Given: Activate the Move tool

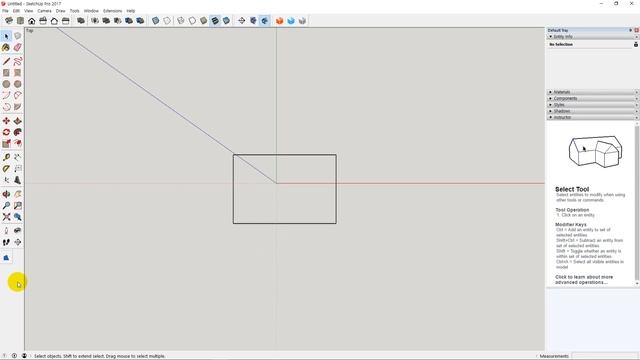Looking at the screenshot, I should point(6,121).
